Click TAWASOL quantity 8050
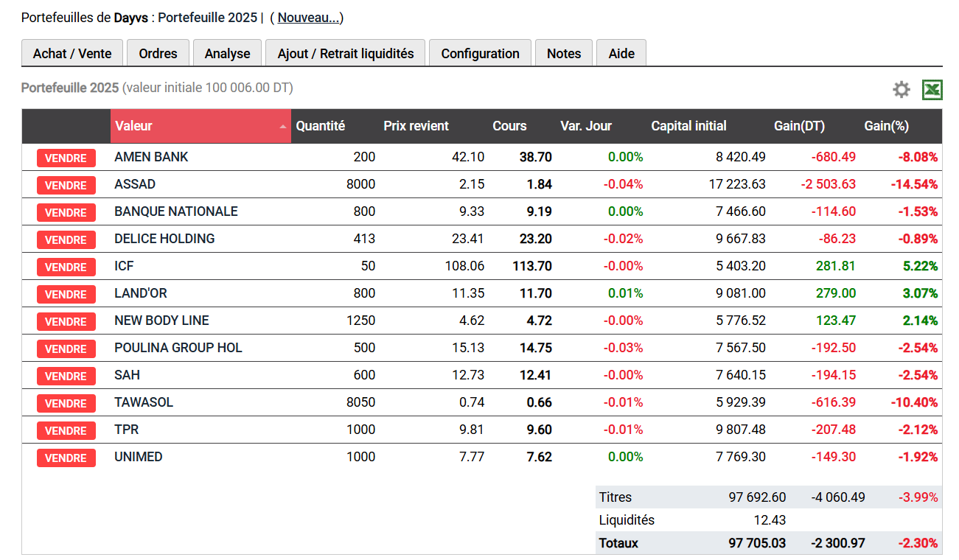959x560 pixels. click(360, 402)
